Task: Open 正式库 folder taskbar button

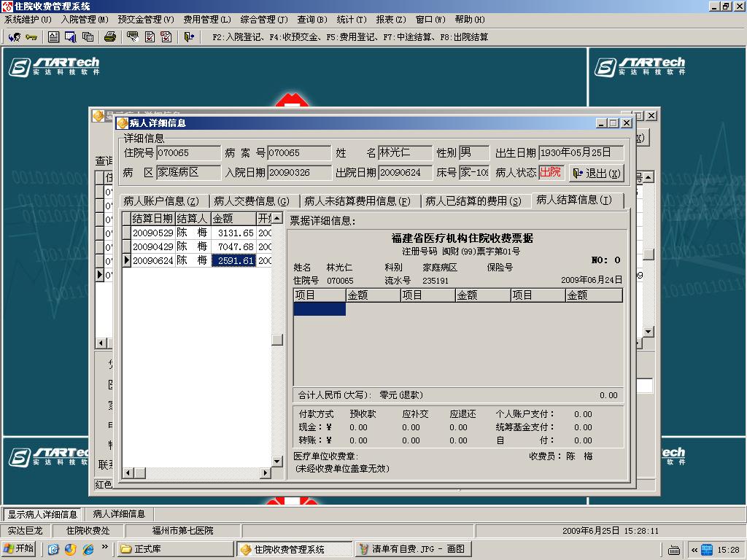Action: [175, 549]
